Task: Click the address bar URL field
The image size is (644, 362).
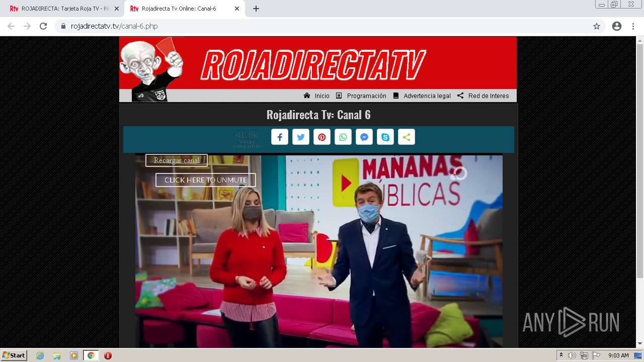Action: [330, 26]
